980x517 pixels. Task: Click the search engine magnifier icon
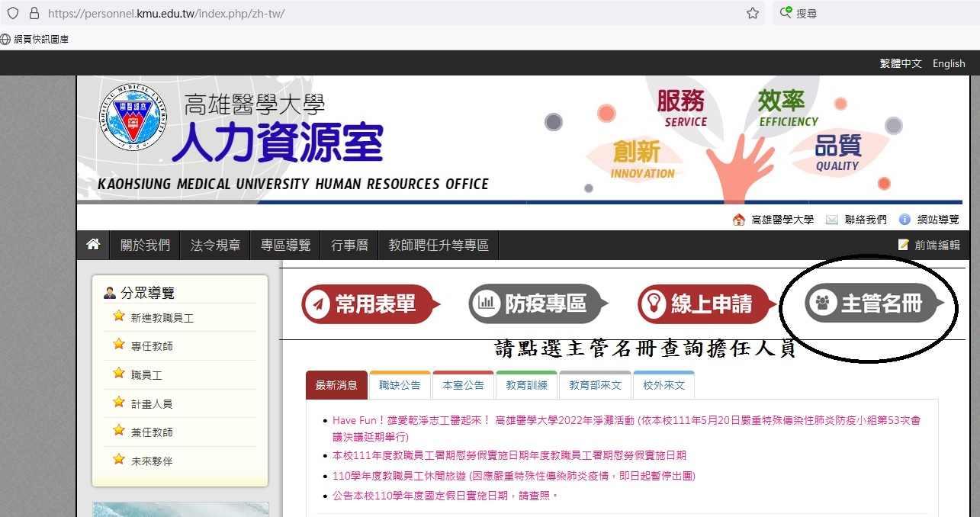(x=786, y=13)
